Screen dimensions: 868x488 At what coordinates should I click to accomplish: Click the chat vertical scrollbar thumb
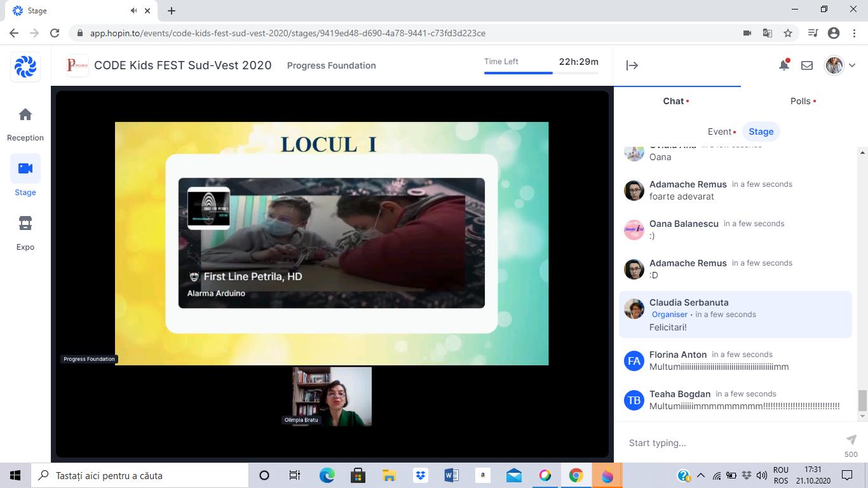tap(862, 400)
